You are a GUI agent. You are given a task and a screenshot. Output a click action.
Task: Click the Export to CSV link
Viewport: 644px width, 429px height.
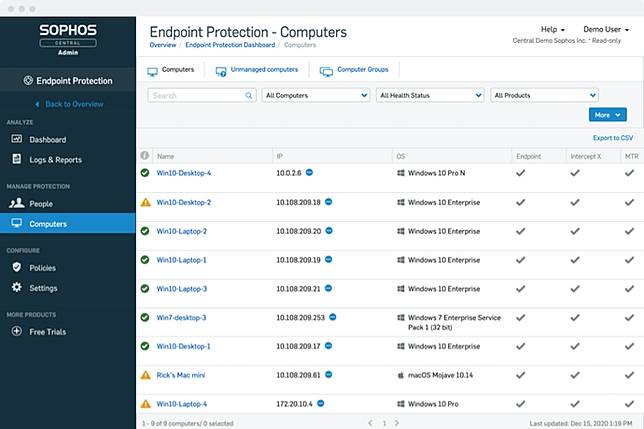tap(612, 138)
